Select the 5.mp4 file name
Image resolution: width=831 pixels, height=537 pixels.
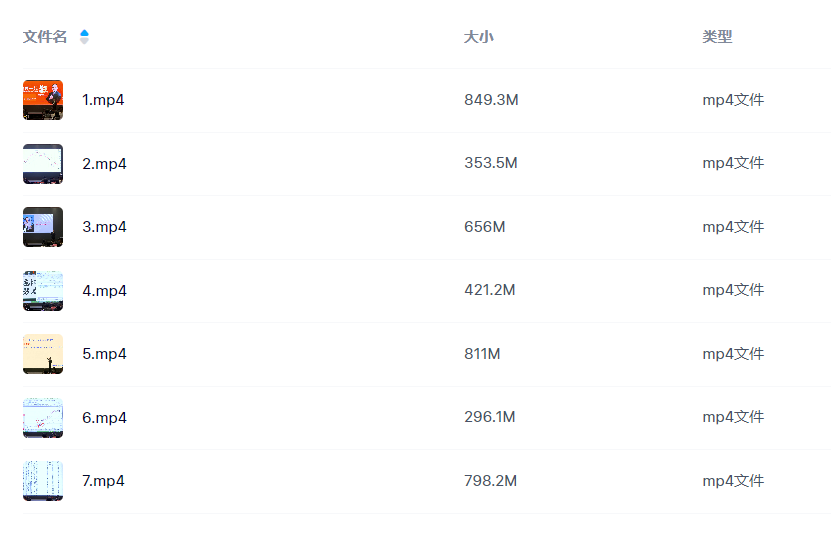point(104,354)
